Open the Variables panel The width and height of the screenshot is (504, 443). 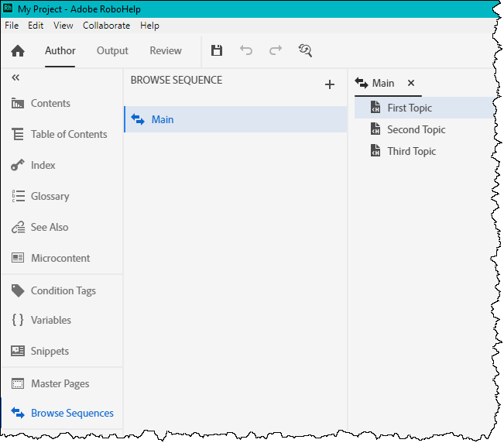pyautogui.click(x=50, y=321)
